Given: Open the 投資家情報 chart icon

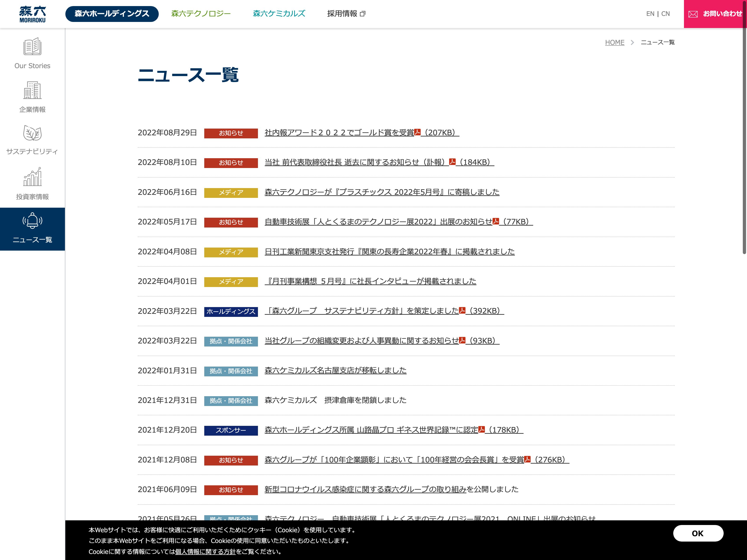Looking at the screenshot, I should (32, 177).
